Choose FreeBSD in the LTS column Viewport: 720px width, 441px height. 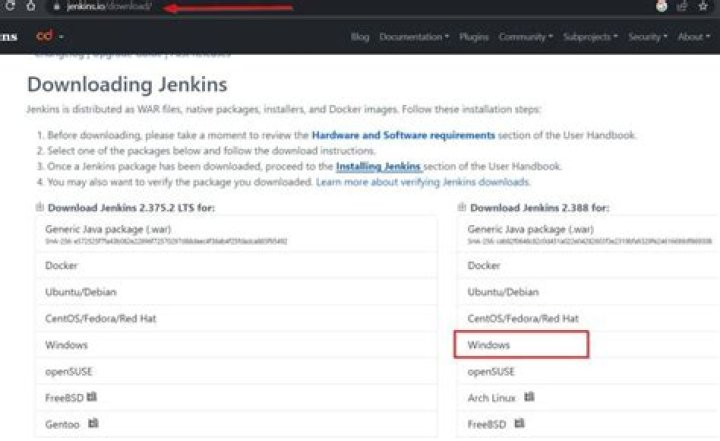tap(236, 398)
